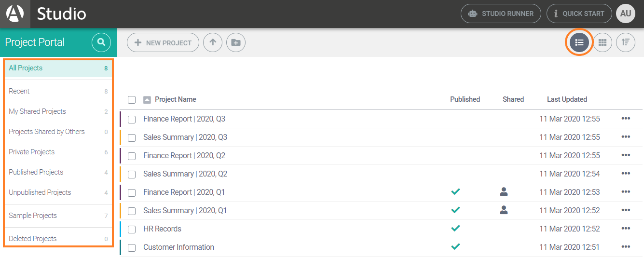The width and height of the screenshot is (644, 258).
Task: Select Sample Projects in the sidebar
Action: (33, 216)
